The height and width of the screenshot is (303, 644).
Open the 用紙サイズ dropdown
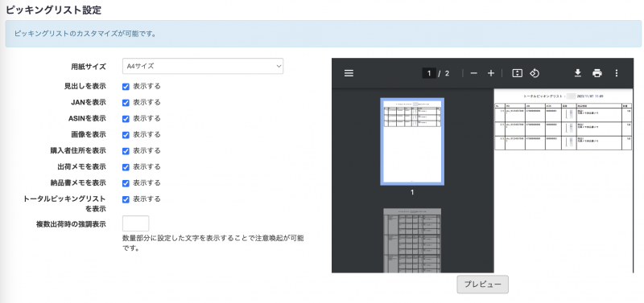click(203, 66)
